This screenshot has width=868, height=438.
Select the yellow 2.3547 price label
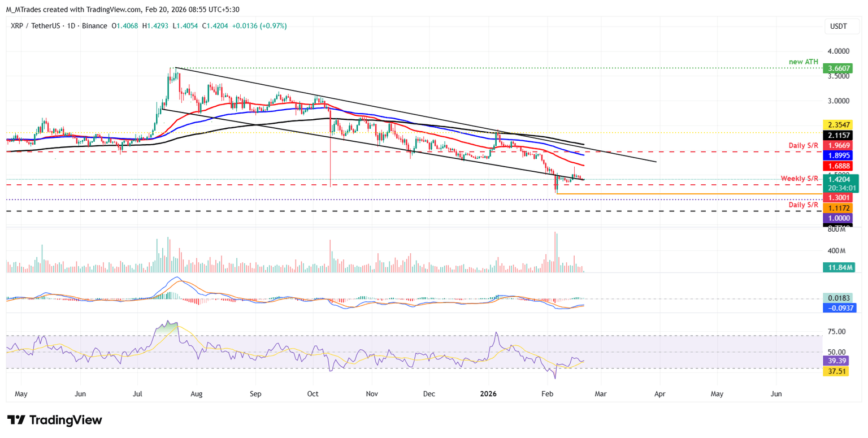840,125
